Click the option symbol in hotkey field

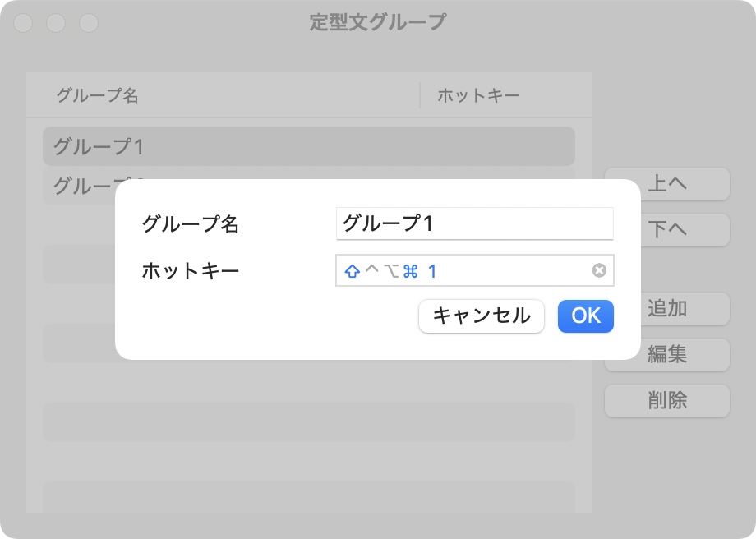coord(391,271)
